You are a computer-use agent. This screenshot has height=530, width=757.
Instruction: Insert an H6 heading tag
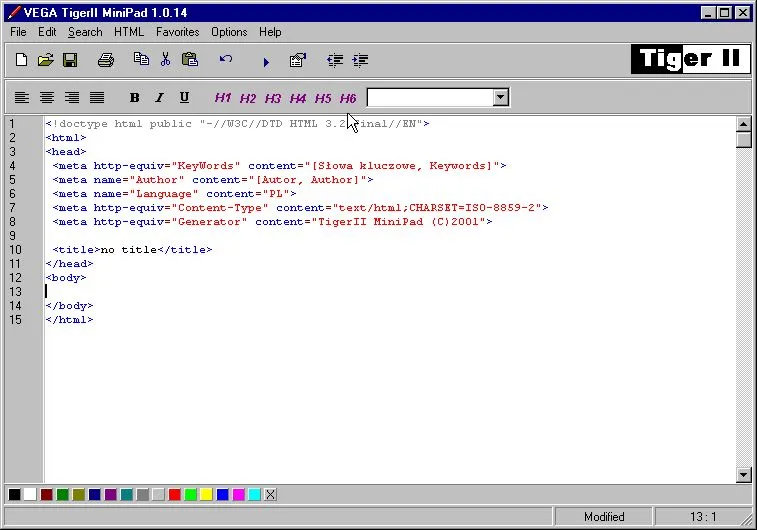click(348, 98)
